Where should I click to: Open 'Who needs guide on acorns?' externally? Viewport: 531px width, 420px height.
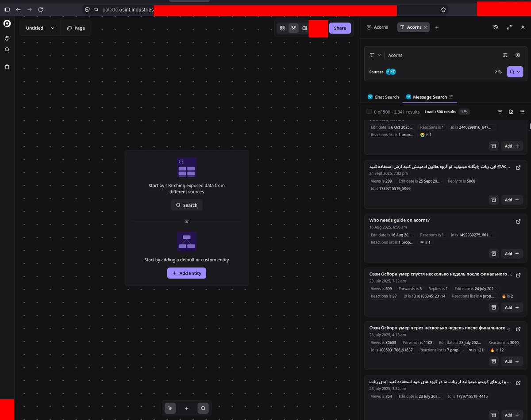[x=518, y=221]
